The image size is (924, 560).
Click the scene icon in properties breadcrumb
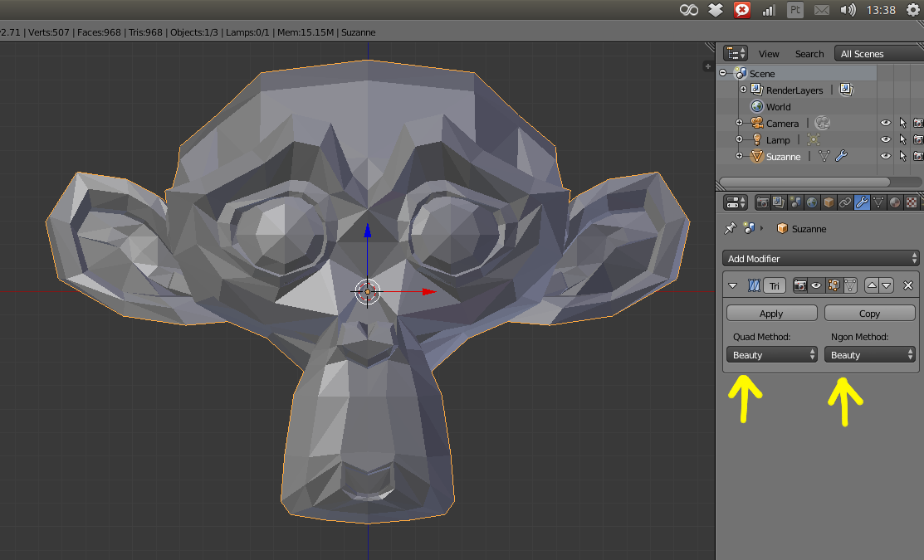(749, 228)
